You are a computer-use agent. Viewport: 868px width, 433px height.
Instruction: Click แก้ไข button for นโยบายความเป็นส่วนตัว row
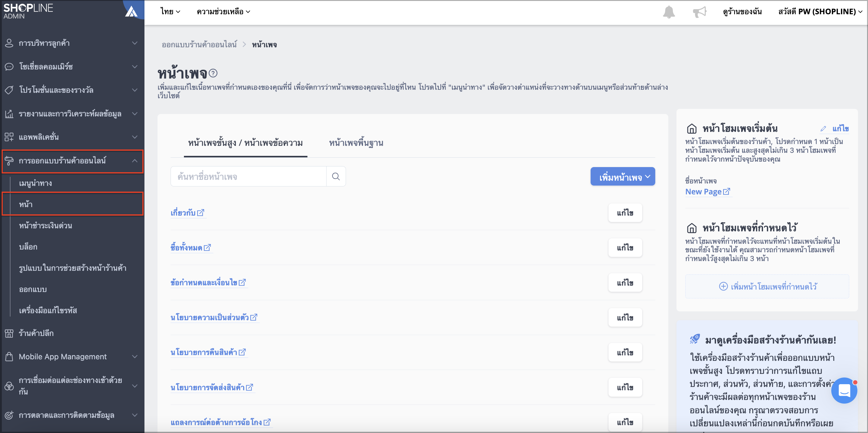(x=625, y=317)
